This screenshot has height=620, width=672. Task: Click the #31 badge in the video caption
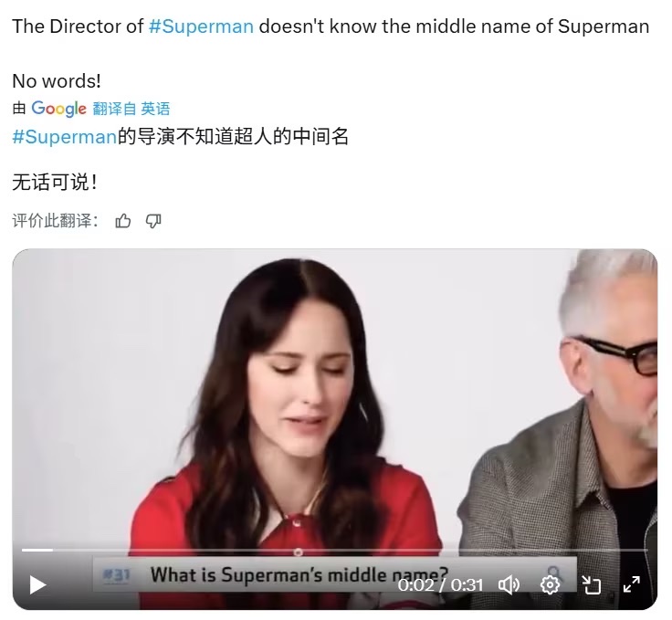coord(116,575)
